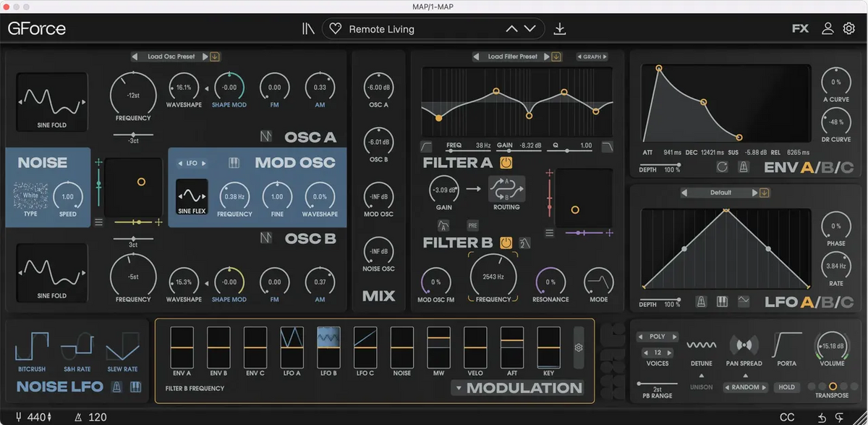Click the Noise LFO metronome sync icon
Image resolution: width=868 pixels, height=425 pixels.
coord(116,387)
